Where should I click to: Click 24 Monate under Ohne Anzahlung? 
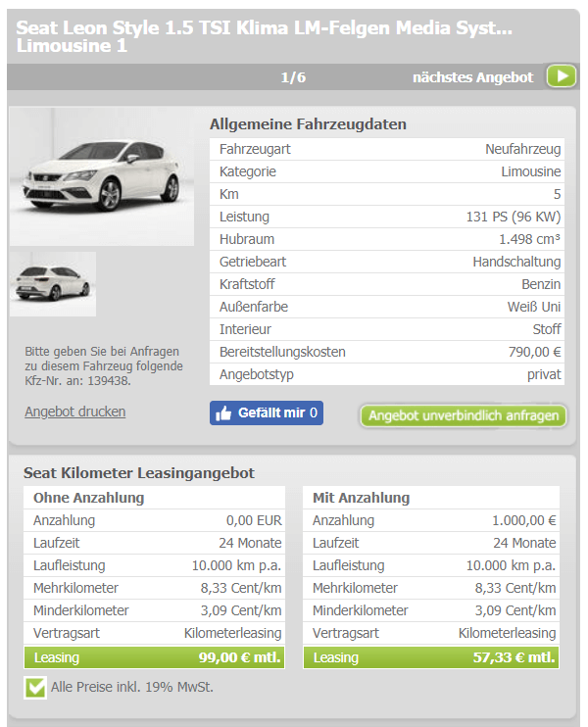(250, 543)
